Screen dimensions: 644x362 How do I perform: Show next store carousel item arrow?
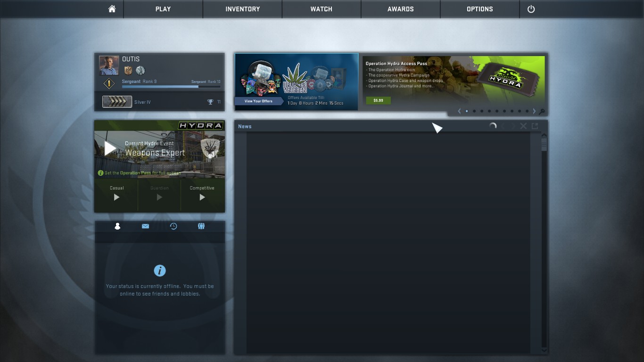[x=534, y=111]
